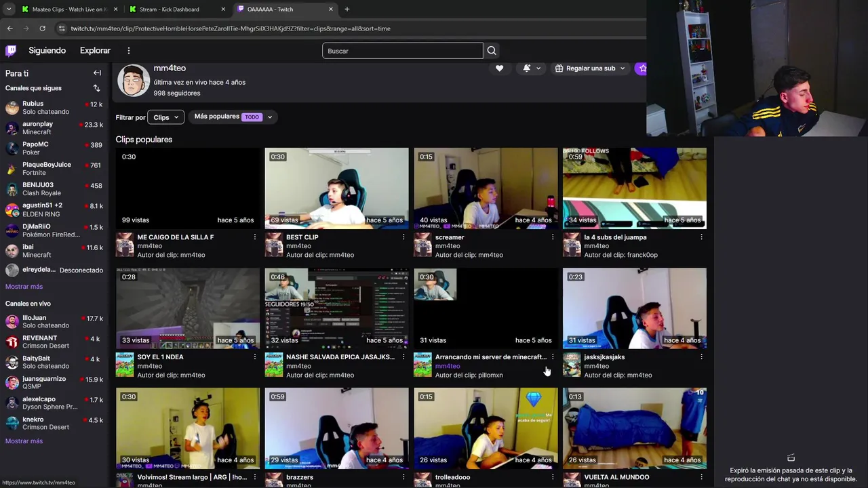Click the search magnifier button
868x488 pixels.
tap(492, 51)
